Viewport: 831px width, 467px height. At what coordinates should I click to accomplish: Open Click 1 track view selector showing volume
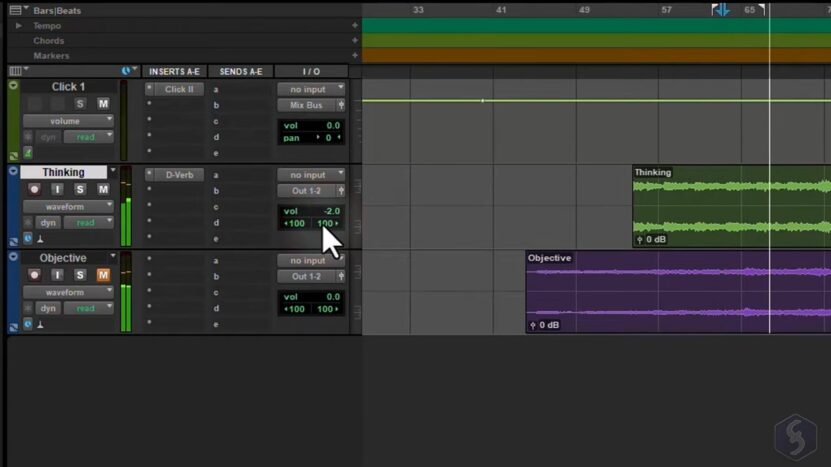(68, 121)
